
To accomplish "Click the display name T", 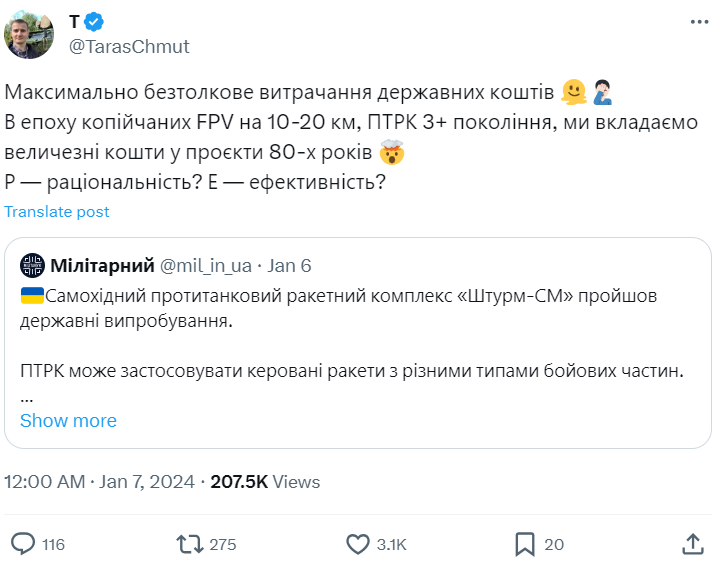I will tap(74, 22).
